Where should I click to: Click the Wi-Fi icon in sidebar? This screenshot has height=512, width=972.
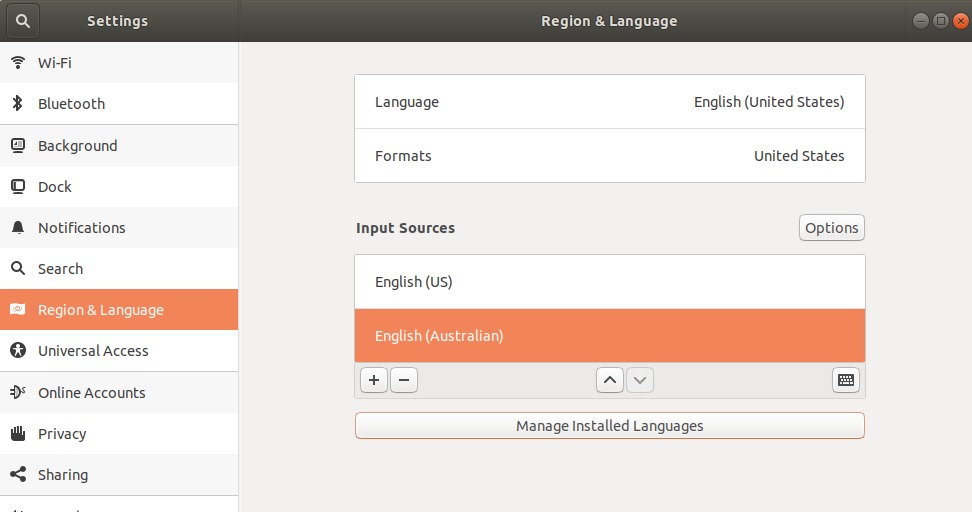pyautogui.click(x=18, y=62)
